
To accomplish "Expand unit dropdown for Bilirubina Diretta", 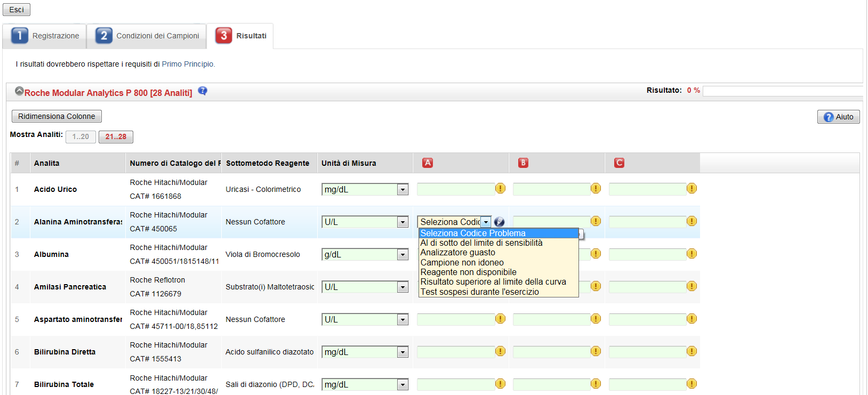I will point(403,352).
